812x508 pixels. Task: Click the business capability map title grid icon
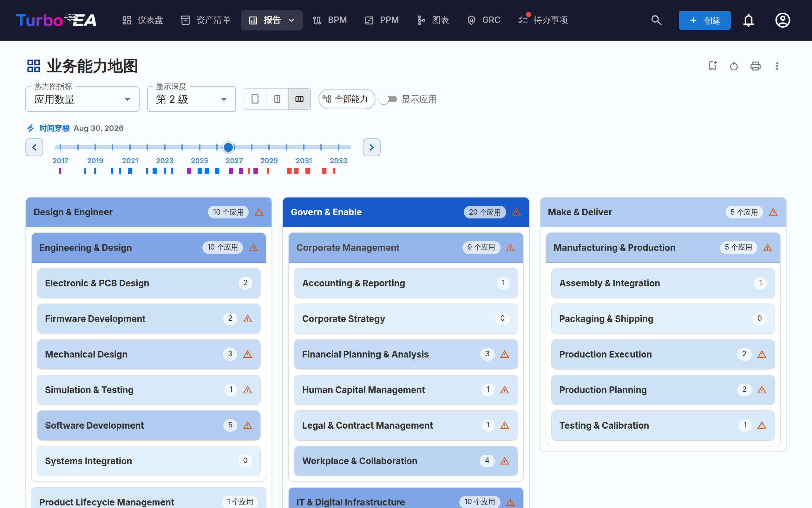pyautogui.click(x=34, y=66)
